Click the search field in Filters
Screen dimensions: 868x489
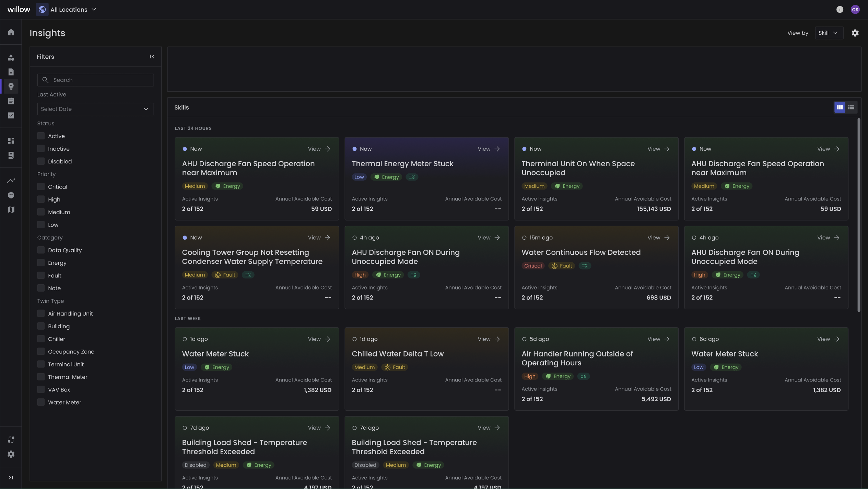[x=95, y=80]
